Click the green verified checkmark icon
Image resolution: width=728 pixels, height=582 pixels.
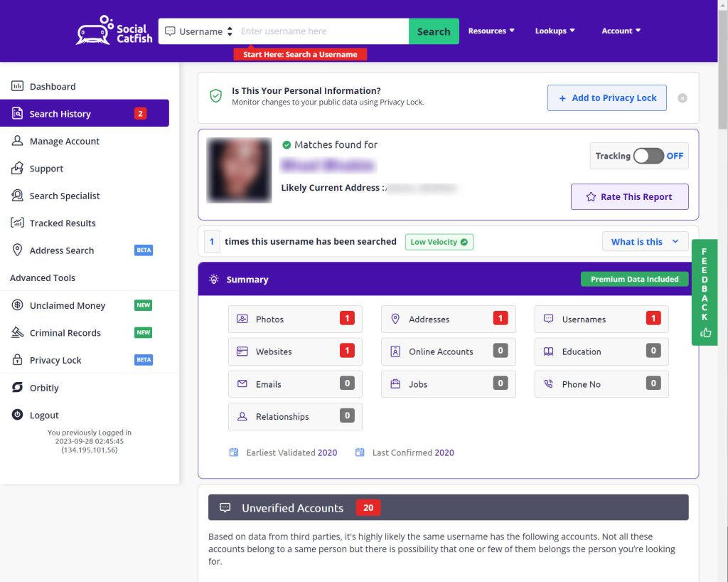287,145
